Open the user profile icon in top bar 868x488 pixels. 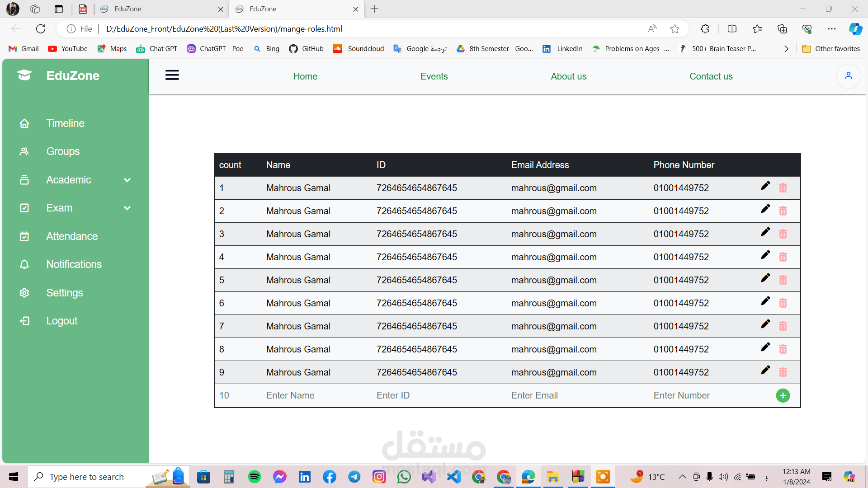(x=848, y=76)
